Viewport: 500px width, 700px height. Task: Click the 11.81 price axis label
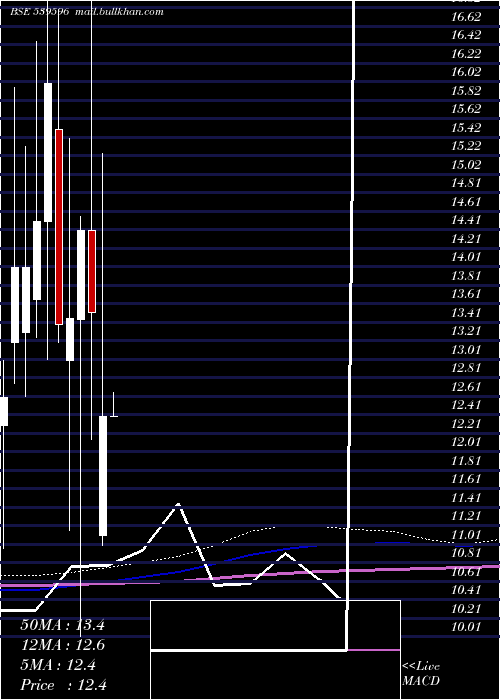pos(467,461)
